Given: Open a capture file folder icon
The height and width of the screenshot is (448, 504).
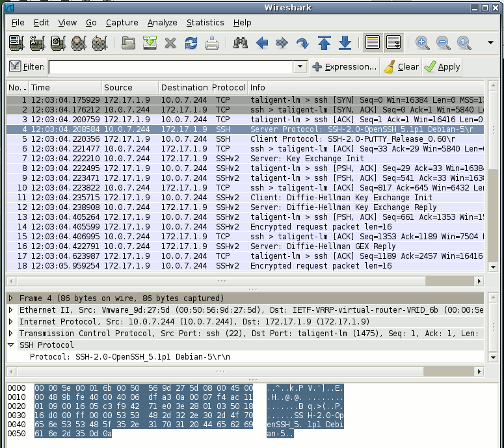Looking at the screenshot, I should point(128,43).
